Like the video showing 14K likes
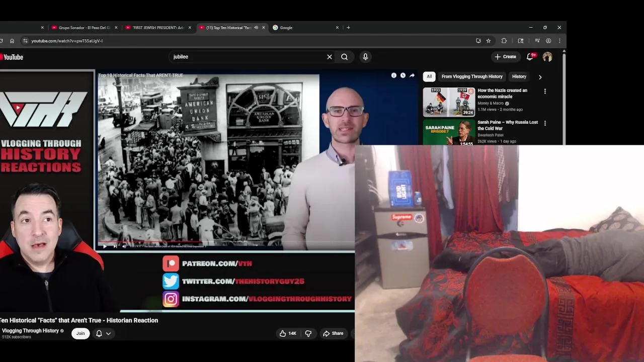This screenshot has width=644, height=362. click(x=288, y=333)
